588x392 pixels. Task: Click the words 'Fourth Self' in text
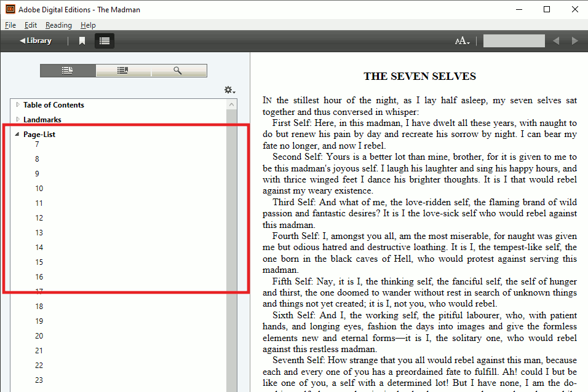point(295,236)
